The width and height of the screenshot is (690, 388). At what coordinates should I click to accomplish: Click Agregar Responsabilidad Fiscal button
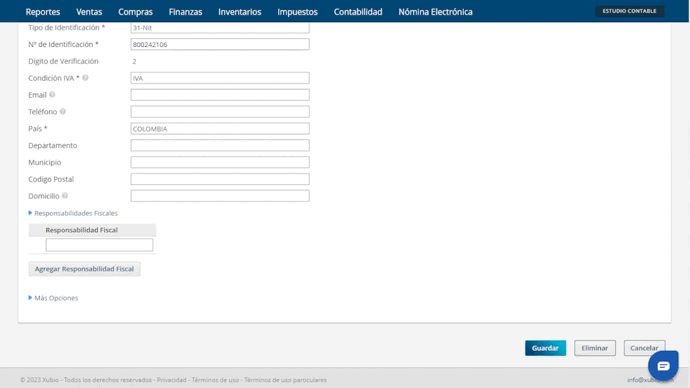[84, 269]
